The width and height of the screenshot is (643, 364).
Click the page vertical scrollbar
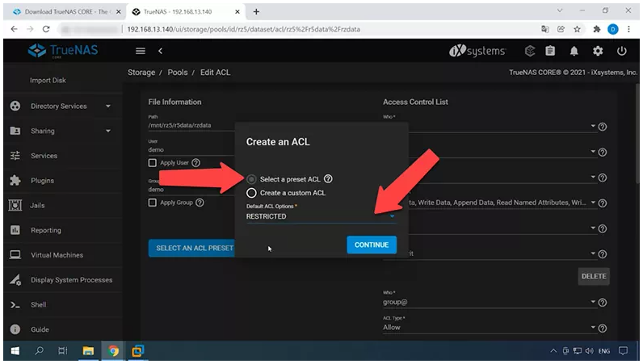click(x=637, y=134)
